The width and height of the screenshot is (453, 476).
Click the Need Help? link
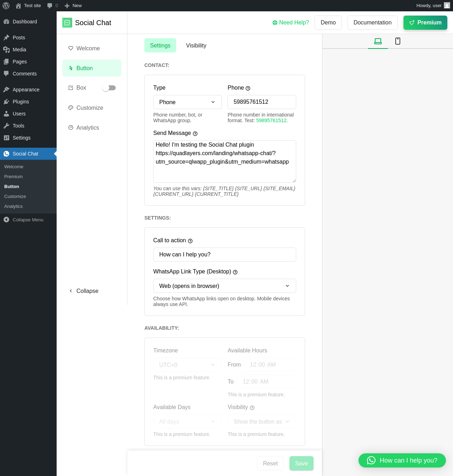[291, 23]
